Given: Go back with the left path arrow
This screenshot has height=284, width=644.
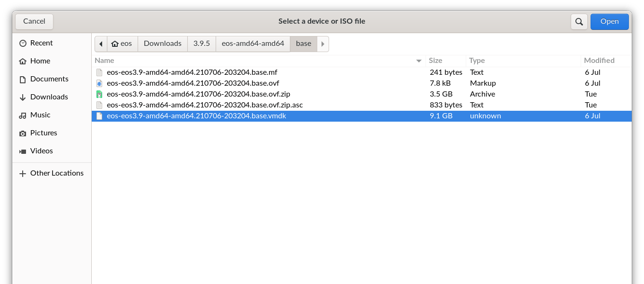Looking at the screenshot, I should pyautogui.click(x=101, y=44).
